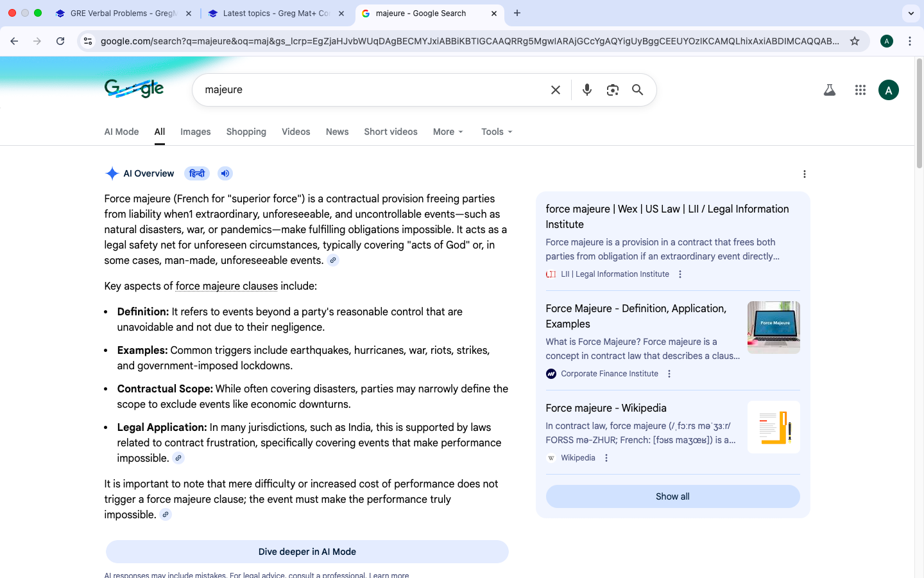Open Search Labs flask icon

pos(830,90)
